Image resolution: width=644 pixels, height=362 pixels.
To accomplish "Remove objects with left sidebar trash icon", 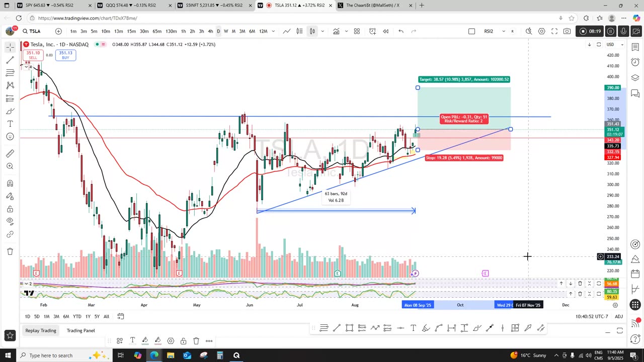I will coord(10,251).
